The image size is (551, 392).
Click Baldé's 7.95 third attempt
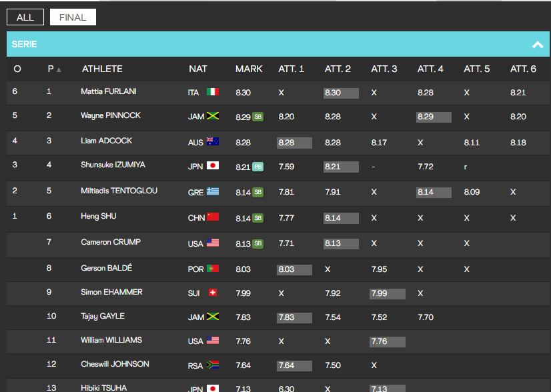379,269
